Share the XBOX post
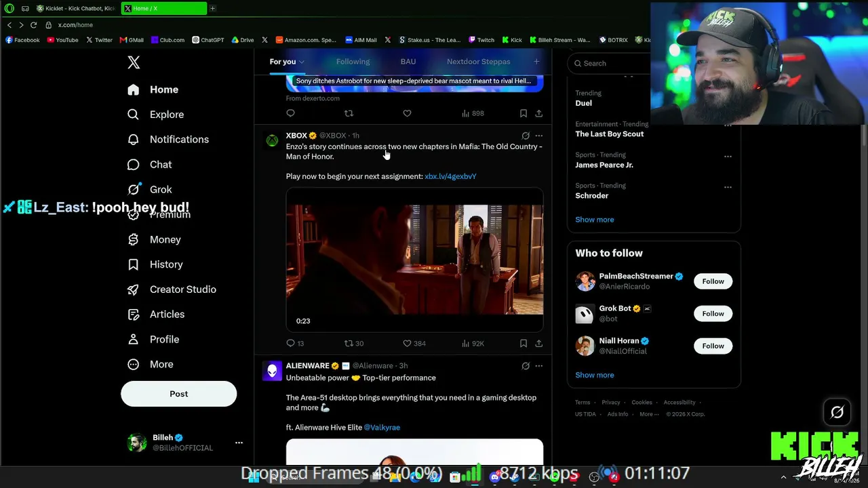The width and height of the screenshot is (868, 488). (538, 344)
